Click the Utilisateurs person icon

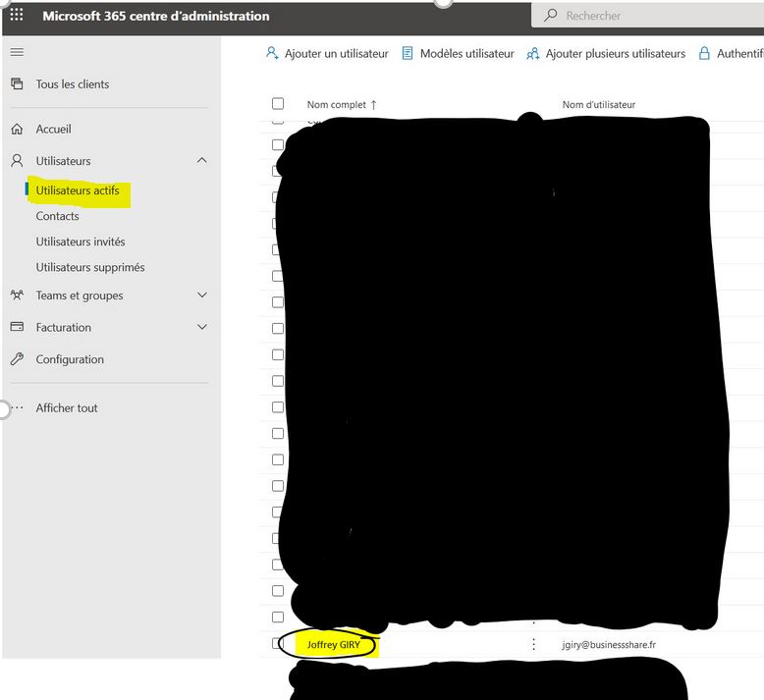pyautogui.click(x=17, y=161)
